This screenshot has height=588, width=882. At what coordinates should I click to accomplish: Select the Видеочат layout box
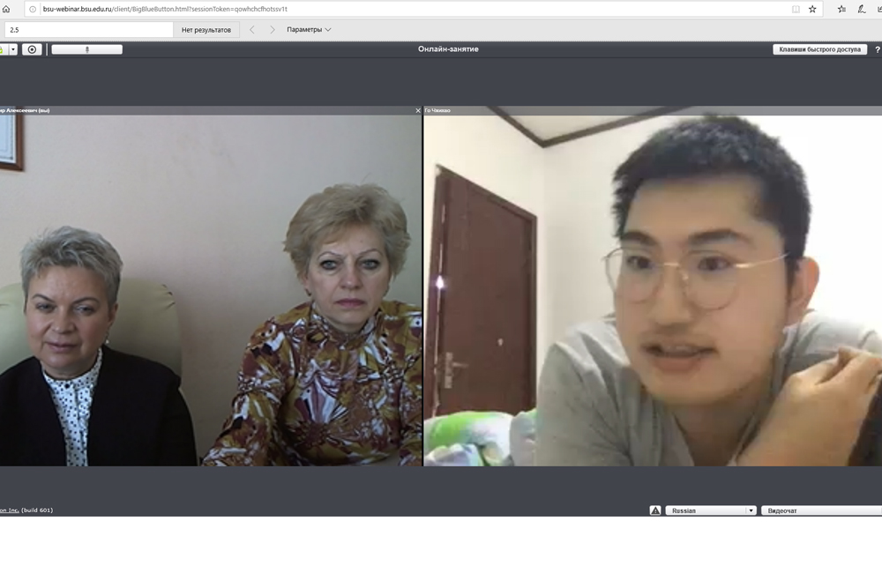click(820, 510)
